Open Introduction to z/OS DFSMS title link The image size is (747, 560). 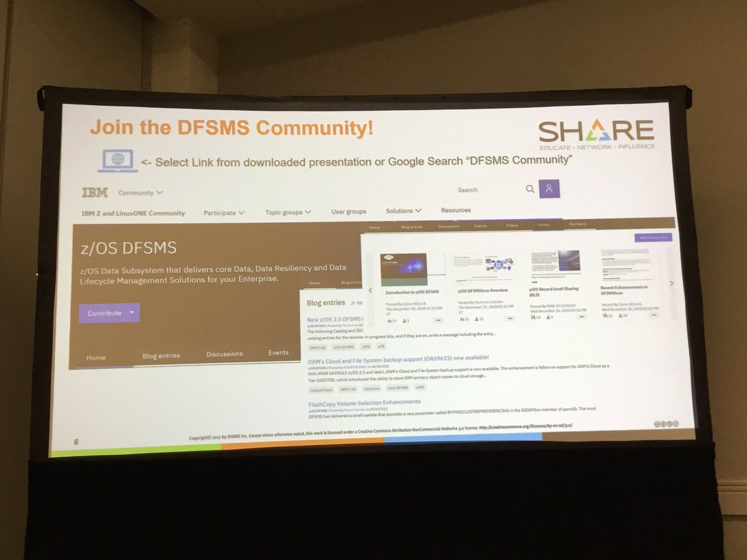coord(411,292)
